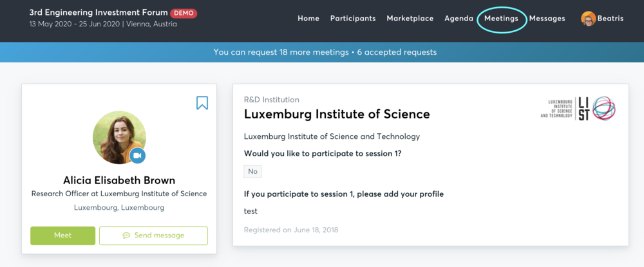Screen dimensions: 644x267
Task: Click the No answer tag
Action: tap(252, 171)
